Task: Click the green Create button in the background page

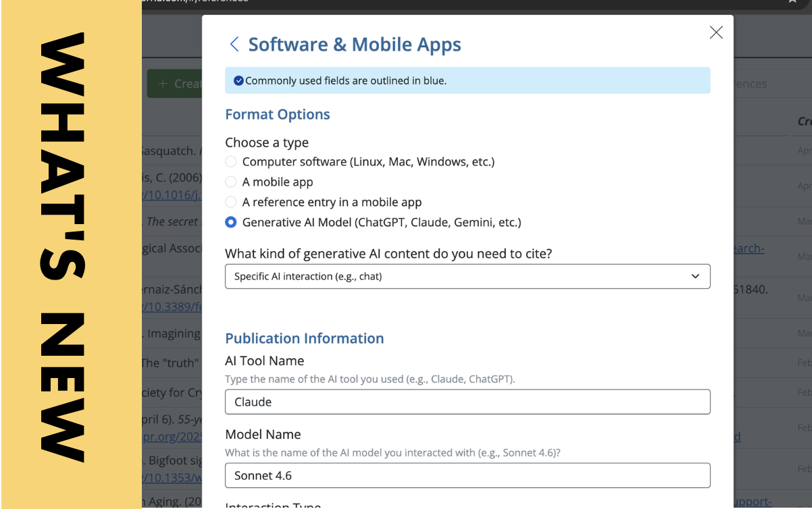Action: (174, 84)
